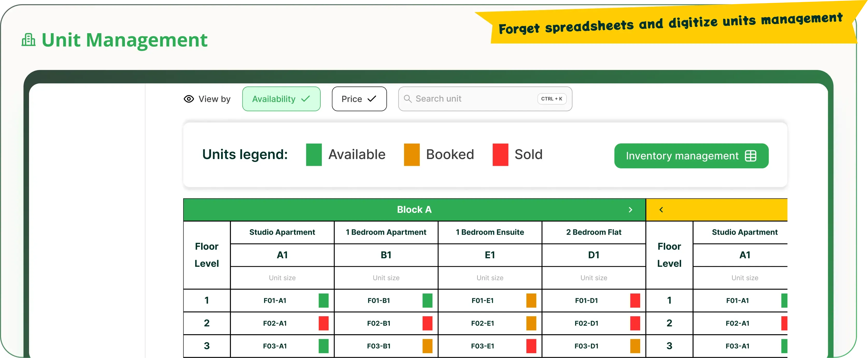868x358 pixels.
Task: Select the Block A header
Action: pyautogui.click(x=414, y=209)
